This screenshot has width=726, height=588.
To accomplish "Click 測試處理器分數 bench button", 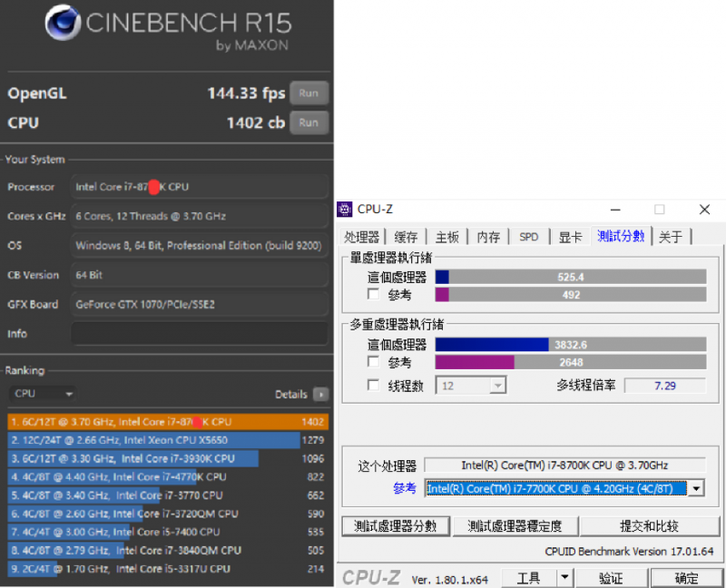I will [x=396, y=526].
